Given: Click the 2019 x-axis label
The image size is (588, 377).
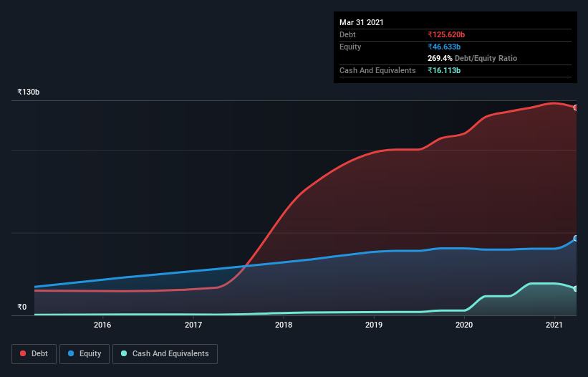Looking at the screenshot, I should (x=374, y=325).
